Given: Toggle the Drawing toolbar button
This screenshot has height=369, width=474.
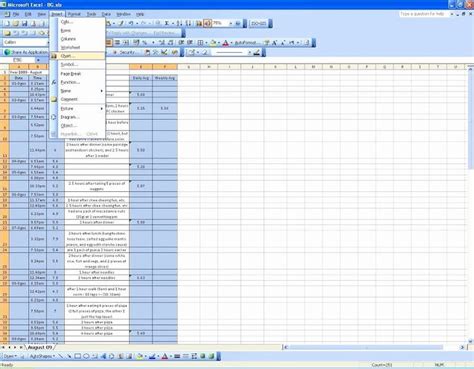Looking at the screenshot, I should tap(207, 23).
